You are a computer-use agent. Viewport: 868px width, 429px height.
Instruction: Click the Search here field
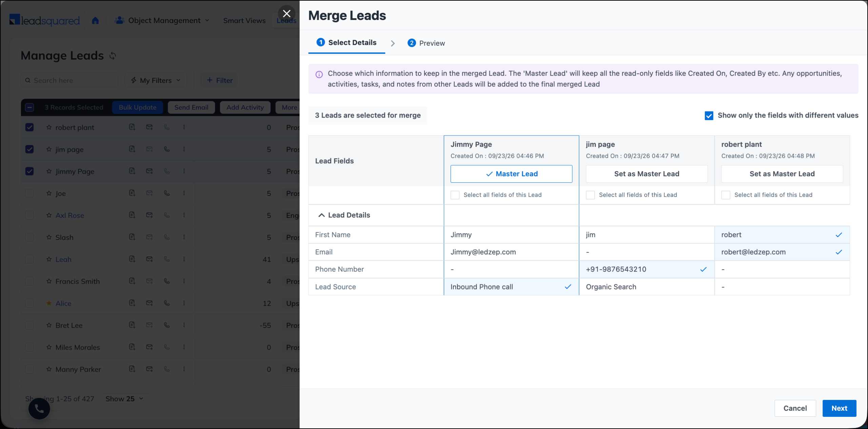coord(70,80)
